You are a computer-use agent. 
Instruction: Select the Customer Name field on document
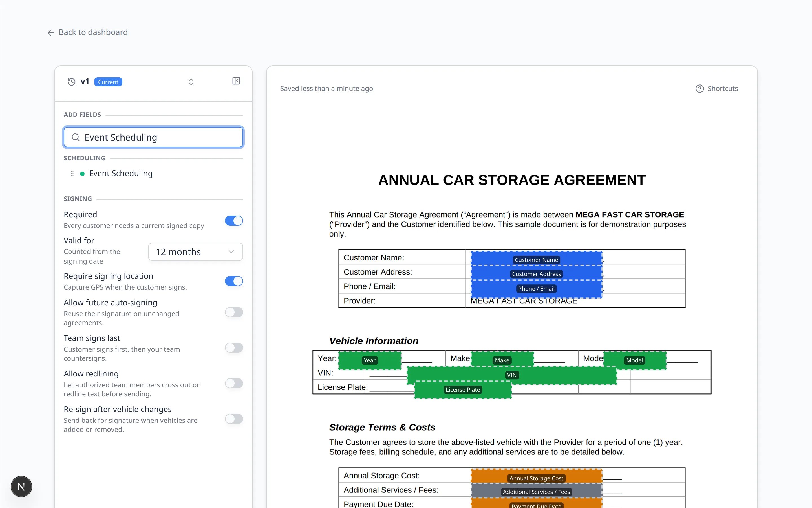click(x=536, y=258)
